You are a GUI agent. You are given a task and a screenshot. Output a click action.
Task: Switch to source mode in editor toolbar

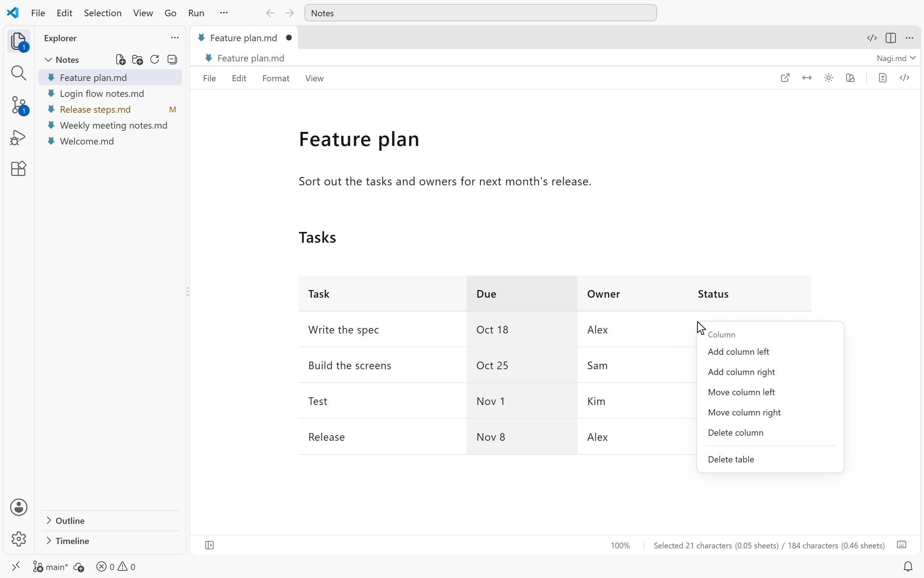click(904, 78)
